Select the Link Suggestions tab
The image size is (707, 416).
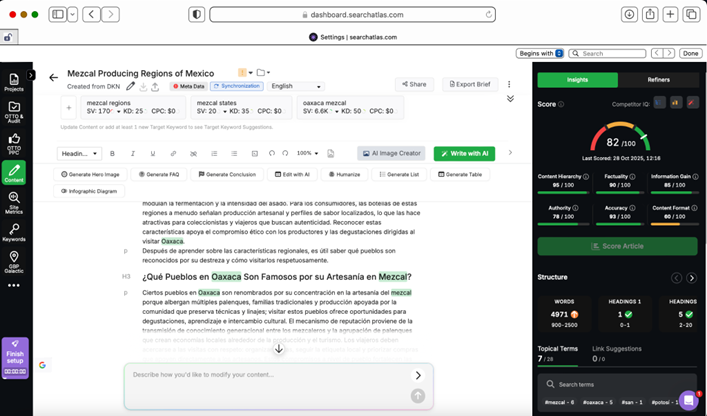point(616,354)
